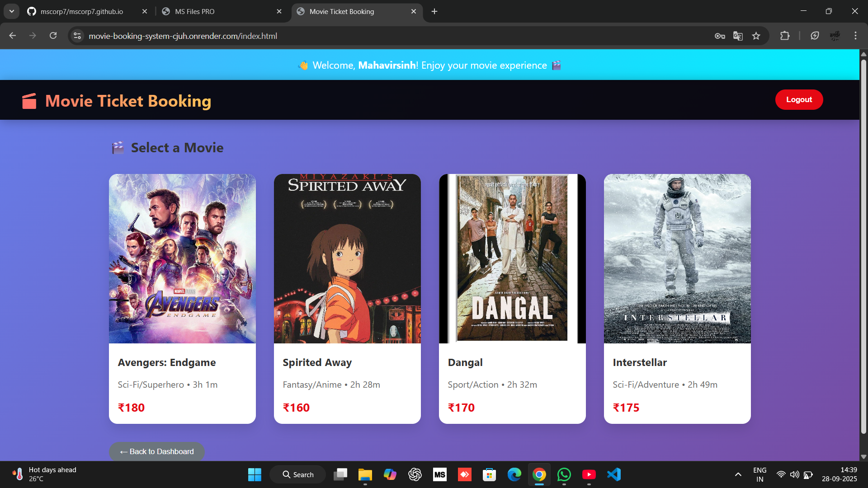The height and width of the screenshot is (488, 868).
Task: Click the password manager key icon
Action: (720, 36)
